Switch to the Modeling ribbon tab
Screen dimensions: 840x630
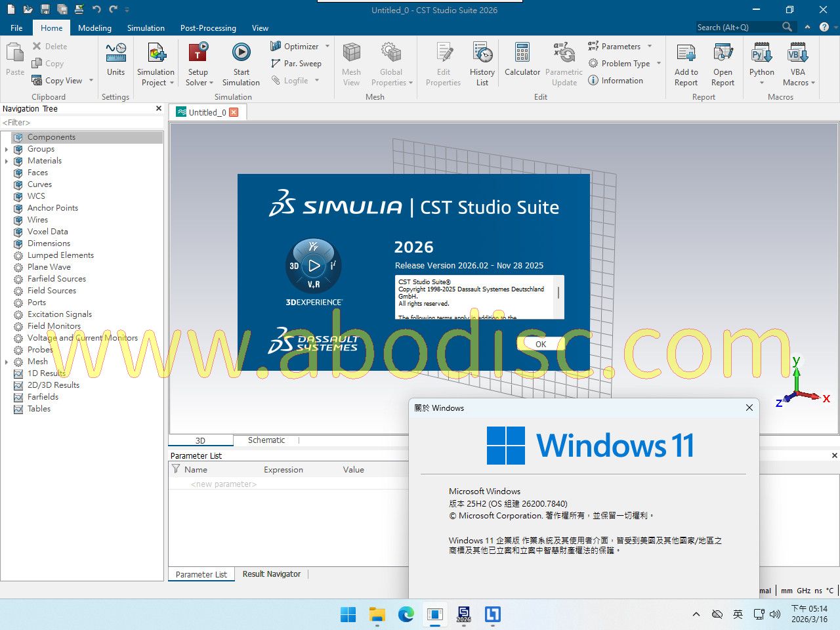click(x=94, y=28)
